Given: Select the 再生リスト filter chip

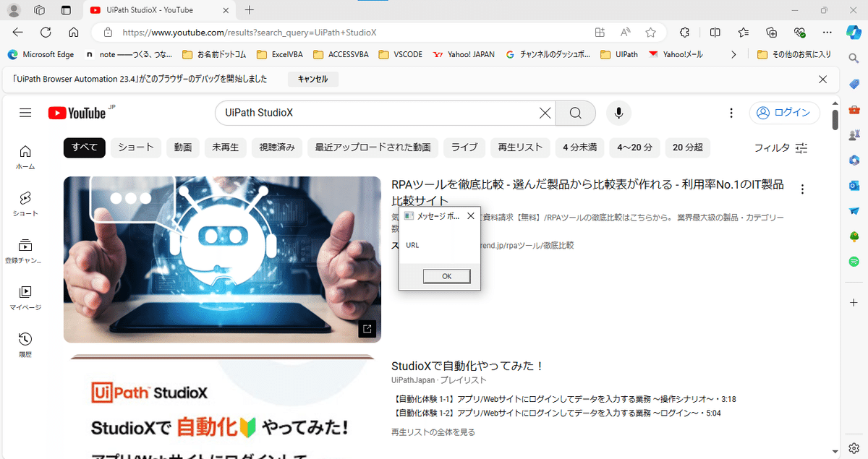Looking at the screenshot, I should click(520, 147).
